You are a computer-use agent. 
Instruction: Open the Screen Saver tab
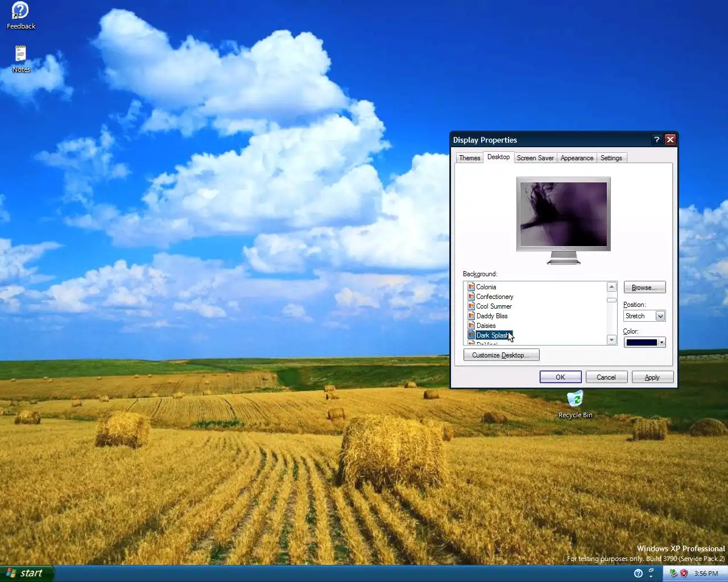pos(535,158)
